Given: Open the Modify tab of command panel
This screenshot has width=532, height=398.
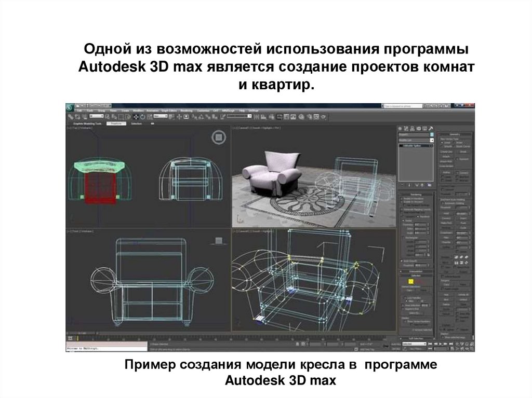Looking at the screenshot, I should click(406, 129).
